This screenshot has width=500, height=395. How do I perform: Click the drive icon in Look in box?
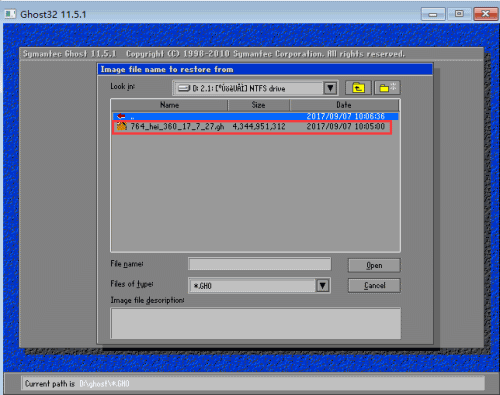pos(184,88)
